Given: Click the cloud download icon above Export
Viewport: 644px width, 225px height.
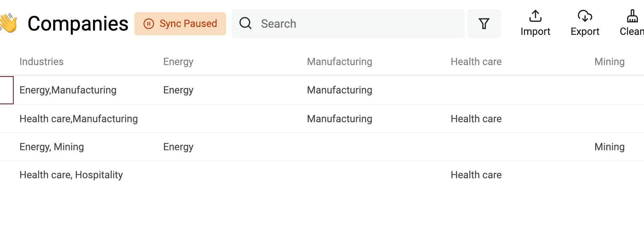Looking at the screenshot, I should point(585,16).
